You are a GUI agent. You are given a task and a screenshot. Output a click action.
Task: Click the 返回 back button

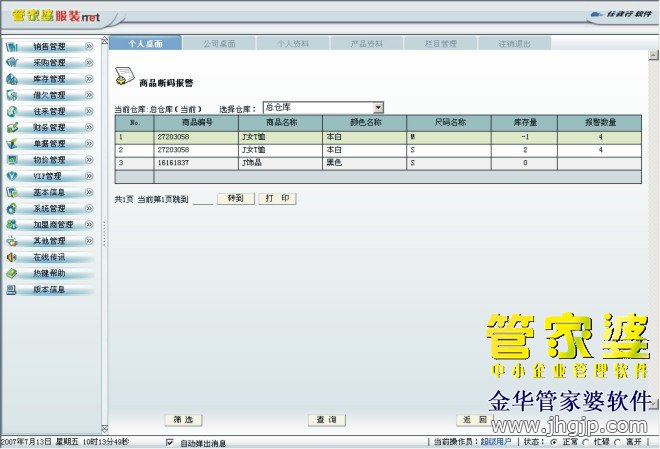tap(475, 420)
